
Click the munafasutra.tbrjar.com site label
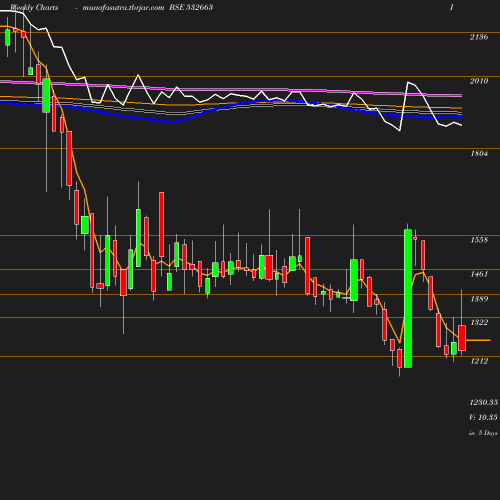pos(123,8)
